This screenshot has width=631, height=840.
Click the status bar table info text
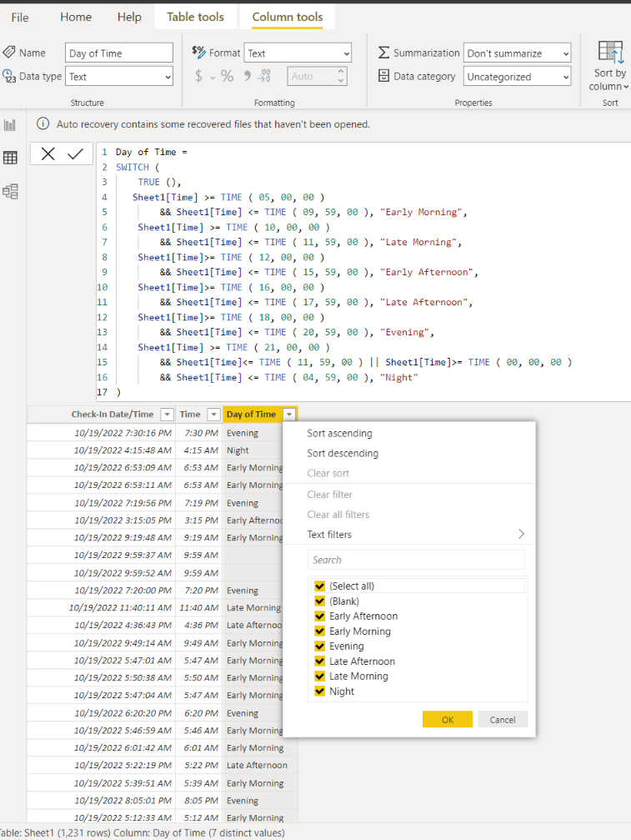click(x=143, y=833)
